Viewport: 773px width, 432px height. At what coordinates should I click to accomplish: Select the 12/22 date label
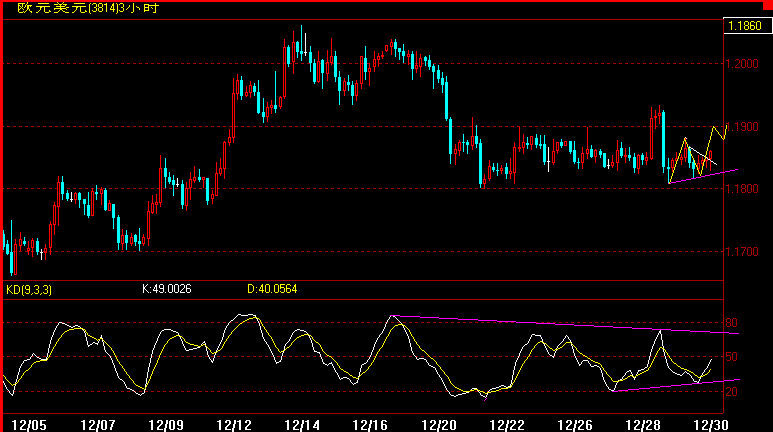click(x=507, y=425)
